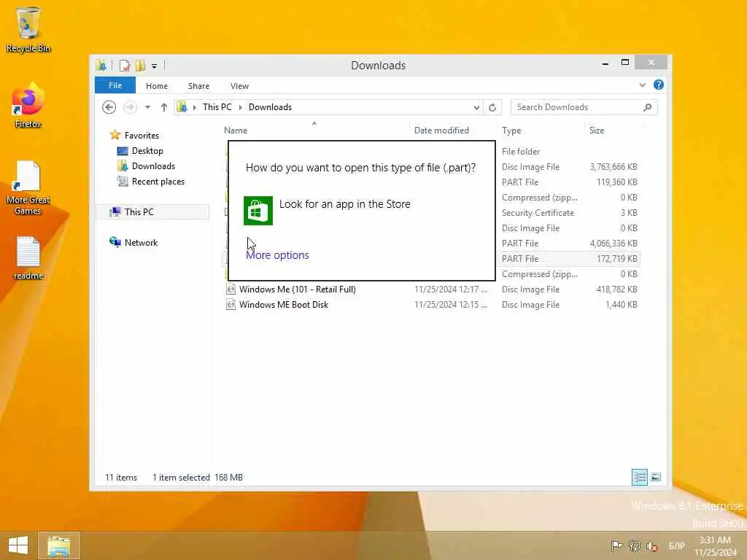Expand the root arrow in address bar
Image resolution: width=747 pixels, height=560 pixels.
click(194, 108)
